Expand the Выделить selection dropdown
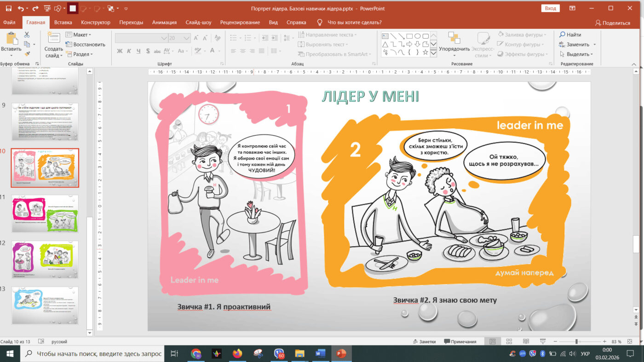Image resolution: width=644 pixels, height=362 pixels. (578, 54)
